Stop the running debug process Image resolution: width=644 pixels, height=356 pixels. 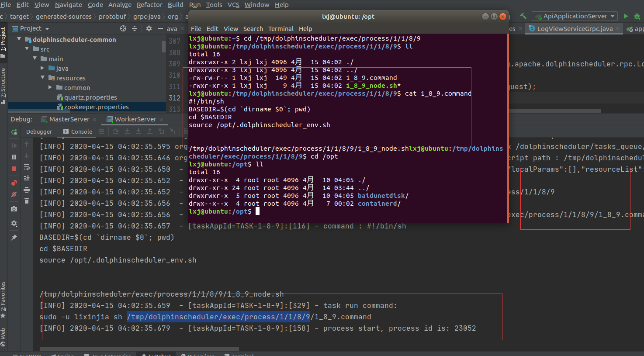coord(14,168)
